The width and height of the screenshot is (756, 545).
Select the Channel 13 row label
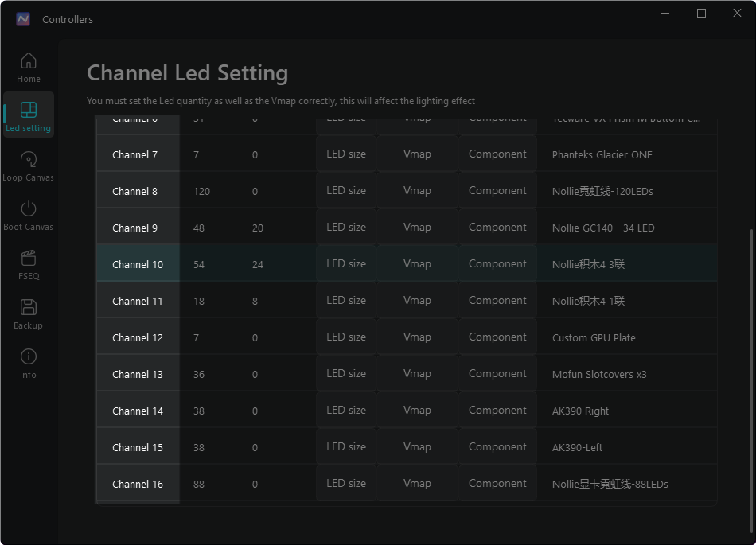(138, 373)
